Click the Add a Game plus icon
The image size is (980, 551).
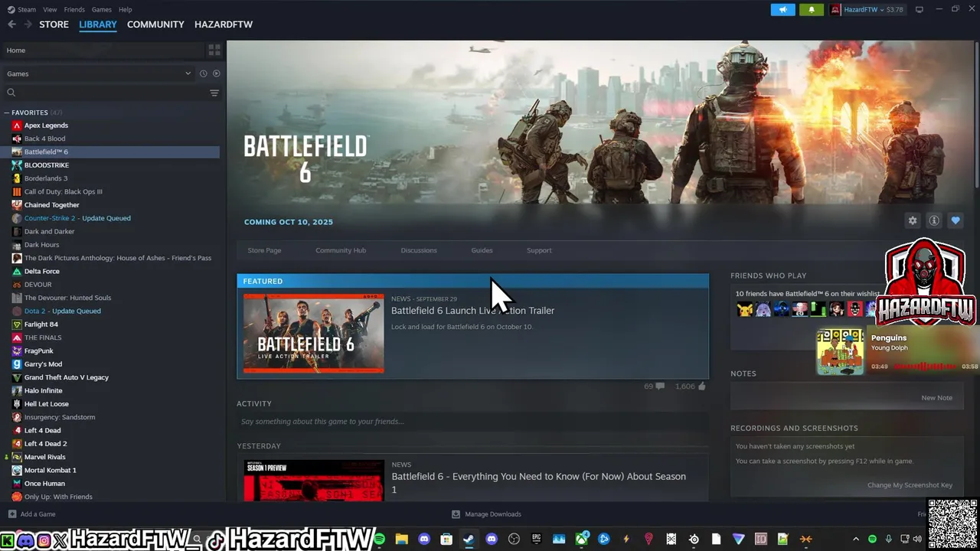tap(11, 514)
